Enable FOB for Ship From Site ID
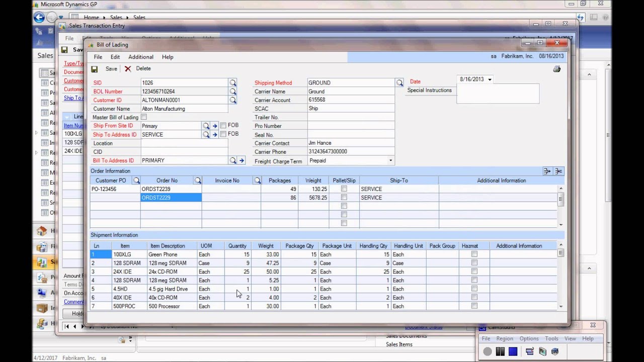This screenshot has height=362, width=644. click(223, 126)
